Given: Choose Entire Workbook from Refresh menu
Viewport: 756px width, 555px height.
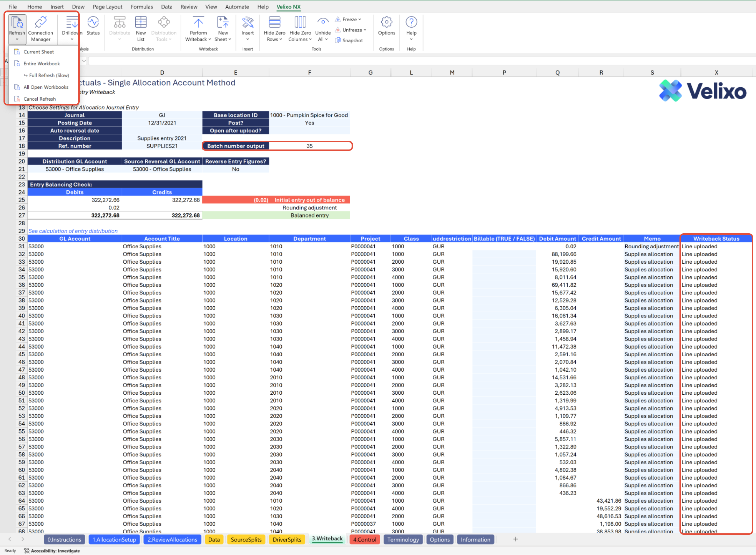Looking at the screenshot, I should [42, 64].
